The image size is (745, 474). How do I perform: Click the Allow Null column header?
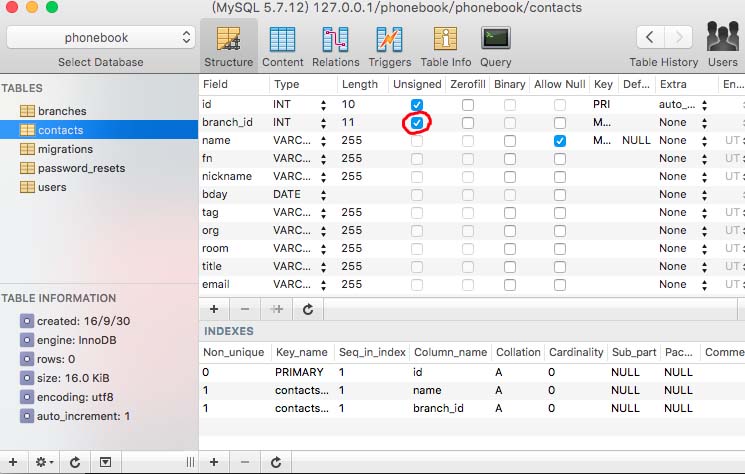click(x=560, y=84)
